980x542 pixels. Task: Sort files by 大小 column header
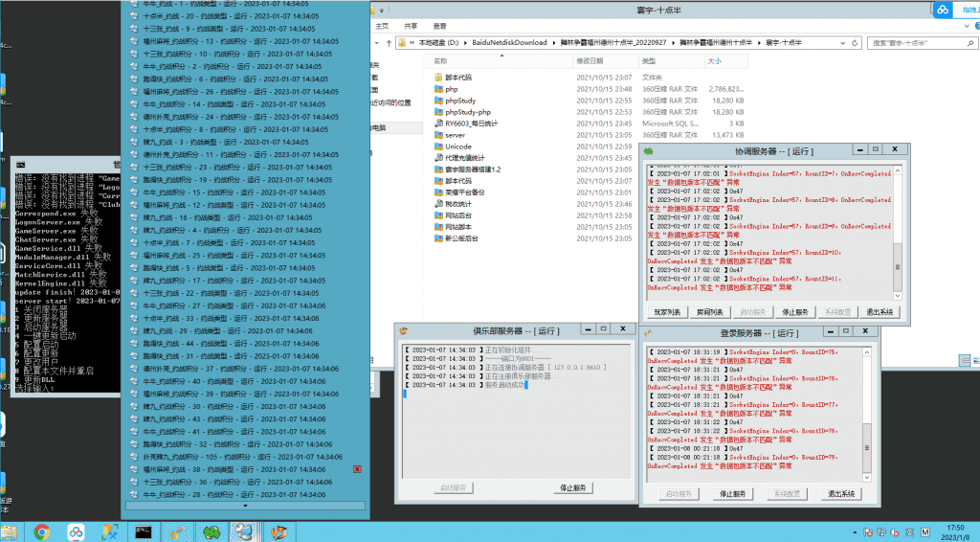725,61
